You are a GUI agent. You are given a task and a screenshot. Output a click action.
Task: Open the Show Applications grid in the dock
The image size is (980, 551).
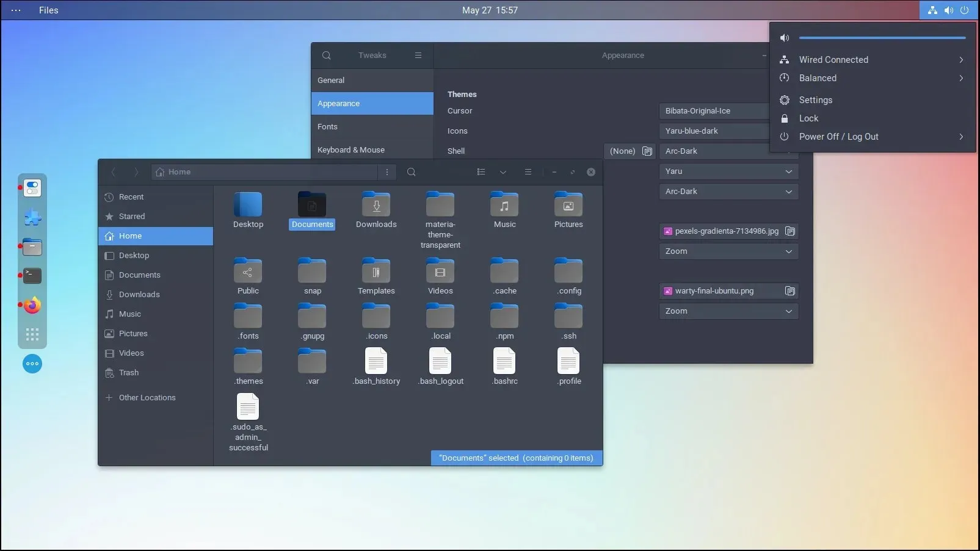[32, 334]
